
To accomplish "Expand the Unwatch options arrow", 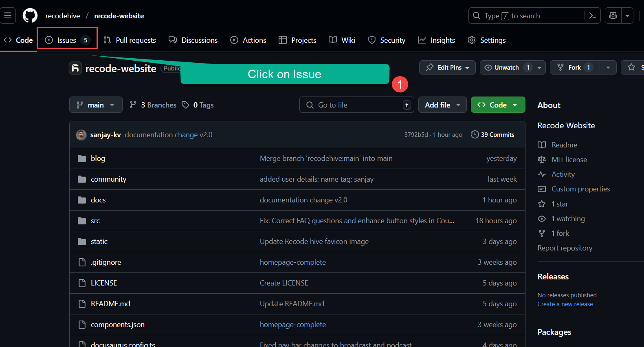I will tap(539, 68).
